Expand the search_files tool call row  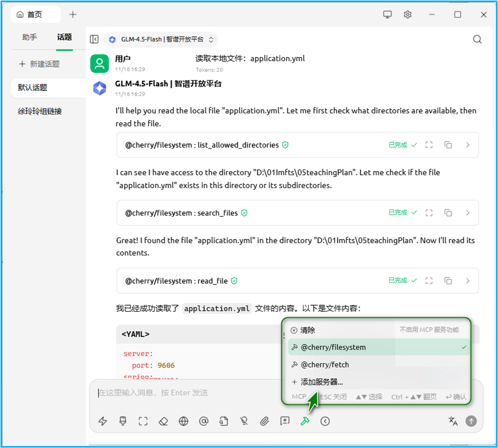tap(298, 213)
